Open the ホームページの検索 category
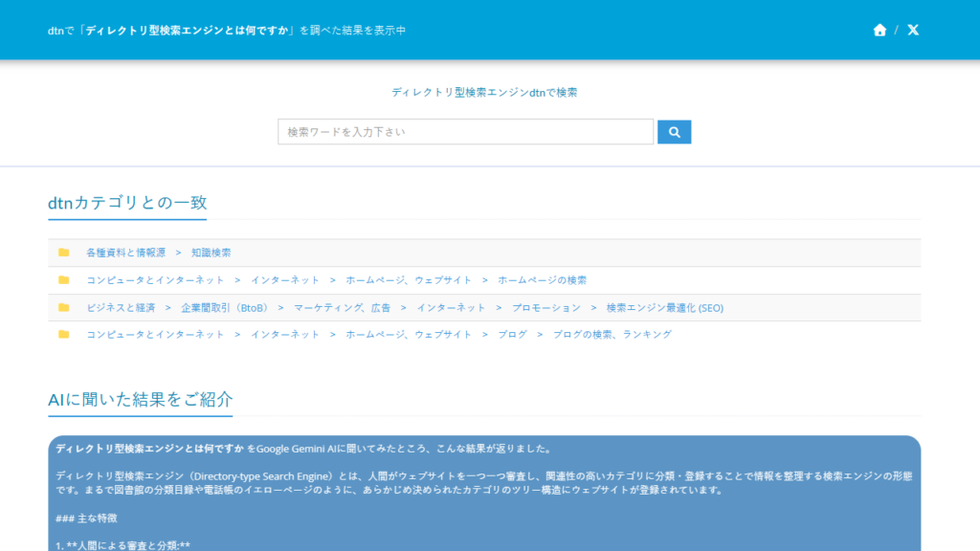 [541, 279]
